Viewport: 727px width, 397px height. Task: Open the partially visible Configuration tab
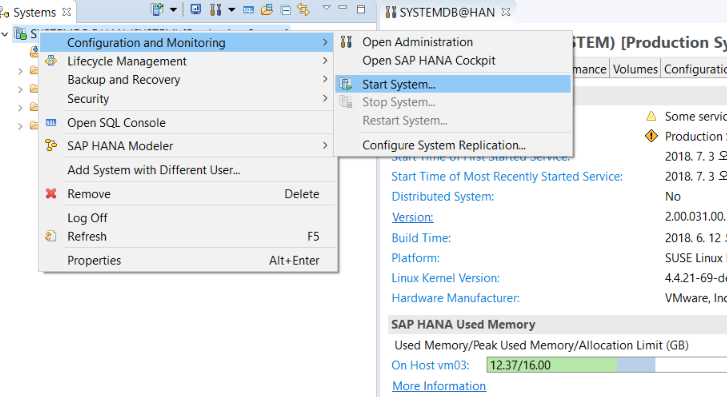coord(695,70)
